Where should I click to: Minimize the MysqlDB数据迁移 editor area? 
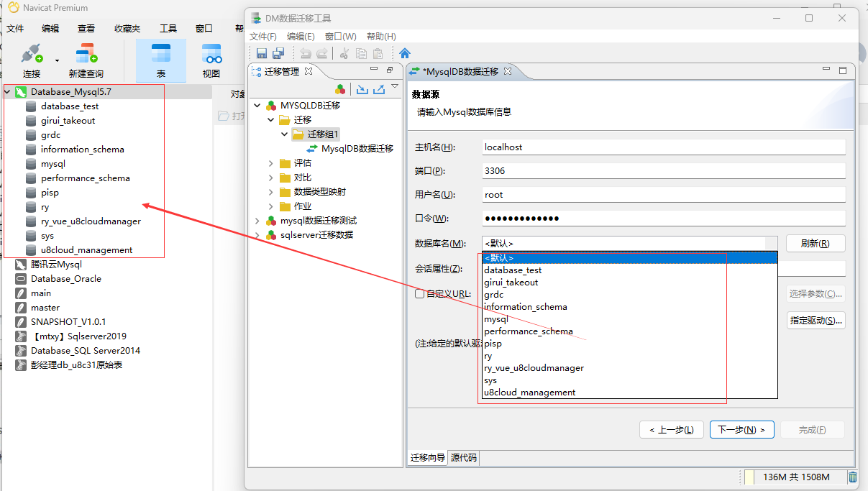[826, 69]
